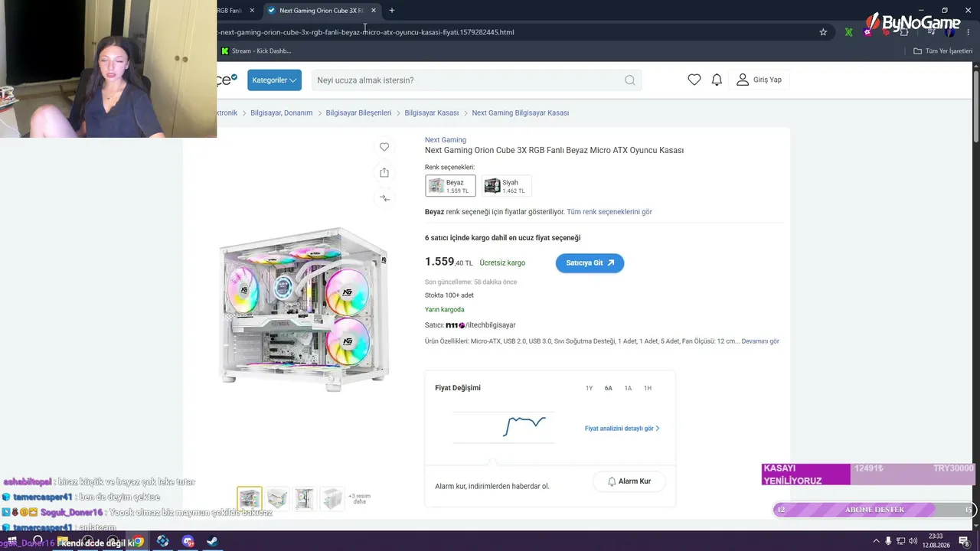This screenshot has width=980, height=551.
Task: Click the Satıcıya Git button
Action: point(590,262)
